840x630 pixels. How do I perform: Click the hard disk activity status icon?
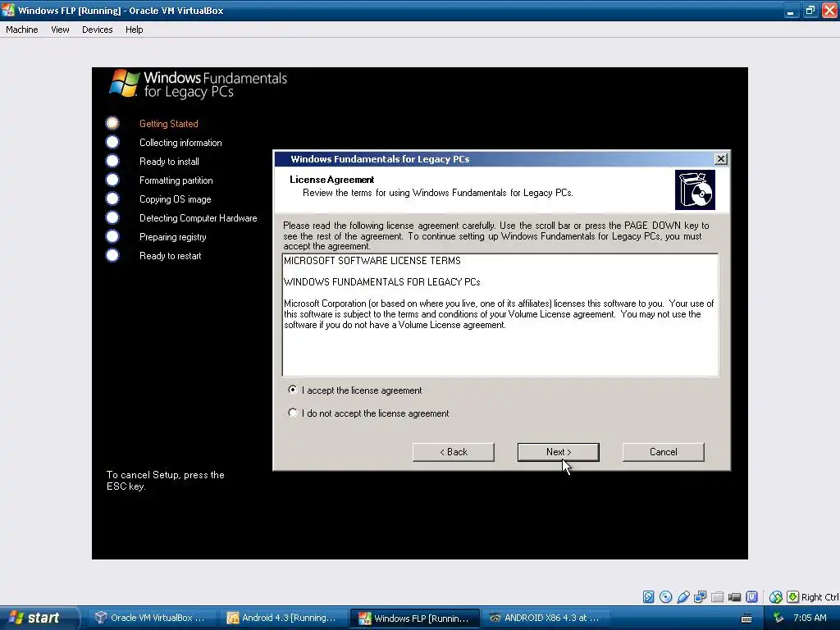pyautogui.click(x=648, y=597)
